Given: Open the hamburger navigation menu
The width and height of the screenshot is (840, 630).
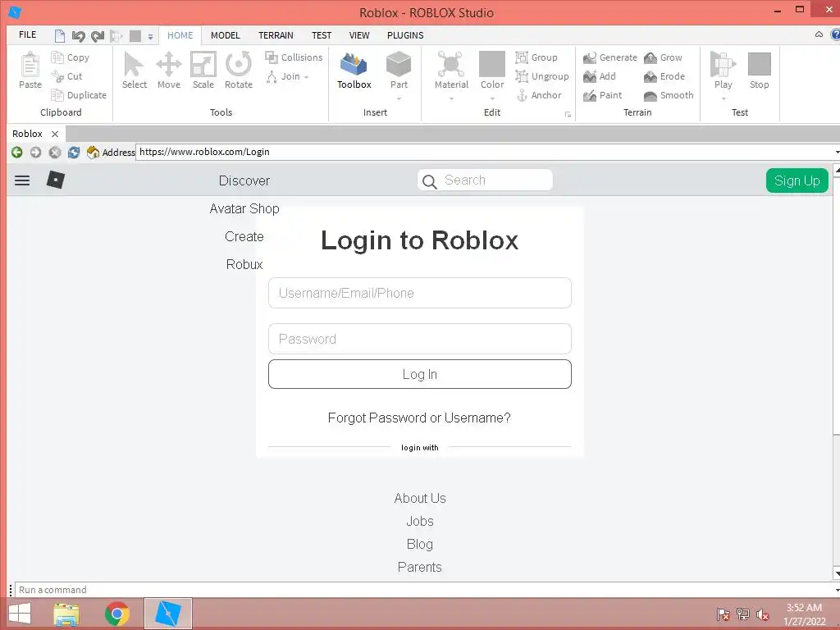Looking at the screenshot, I should (x=22, y=180).
